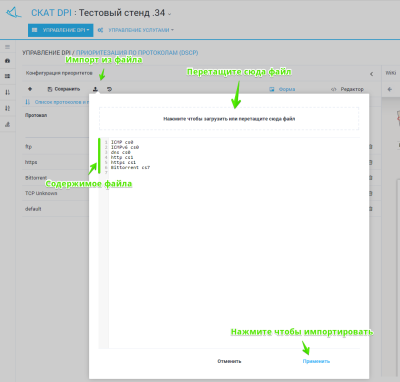Open the Wiki panel tab
This screenshot has width=400, height=382.
391,73
